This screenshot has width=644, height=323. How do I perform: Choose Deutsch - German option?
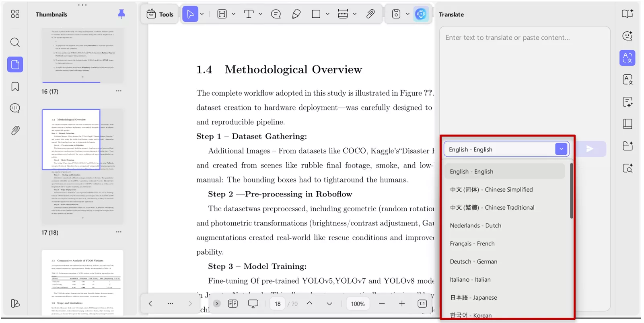tap(505, 262)
